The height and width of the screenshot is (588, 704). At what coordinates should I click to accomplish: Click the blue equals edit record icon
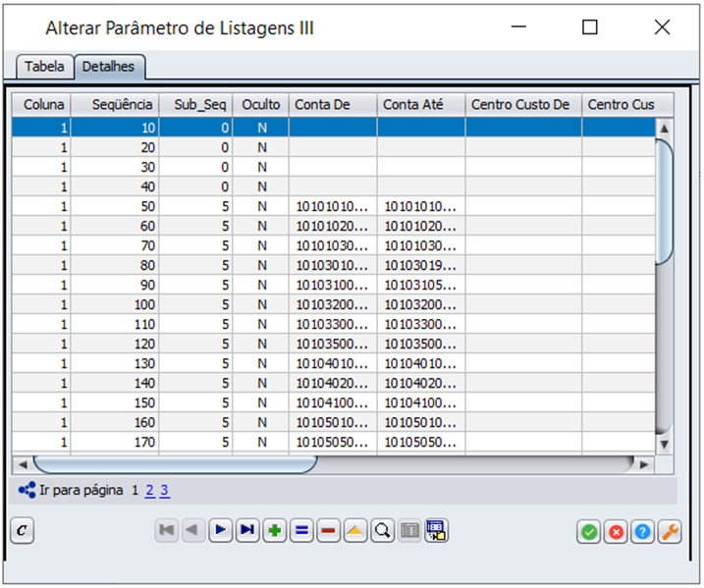[301, 531]
